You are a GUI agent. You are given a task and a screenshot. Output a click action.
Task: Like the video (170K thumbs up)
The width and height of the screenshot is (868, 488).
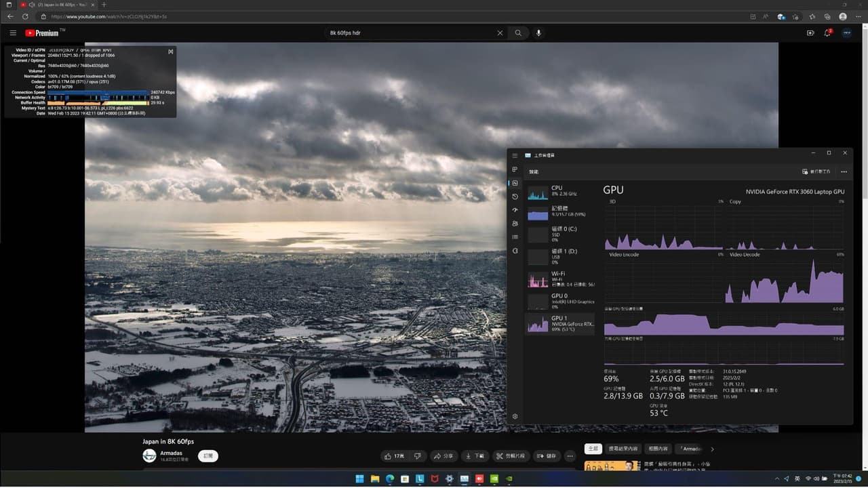click(393, 456)
